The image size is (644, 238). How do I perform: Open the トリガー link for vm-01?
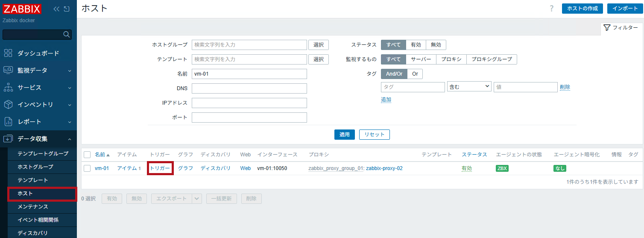click(160, 168)
